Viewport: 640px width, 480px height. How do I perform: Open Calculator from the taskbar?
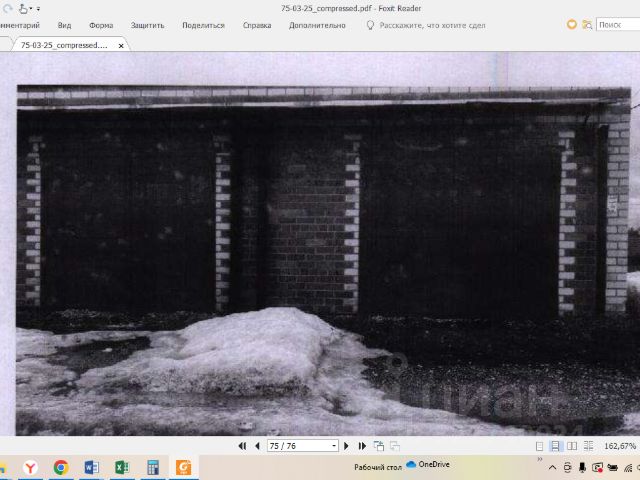pos(153,467)
